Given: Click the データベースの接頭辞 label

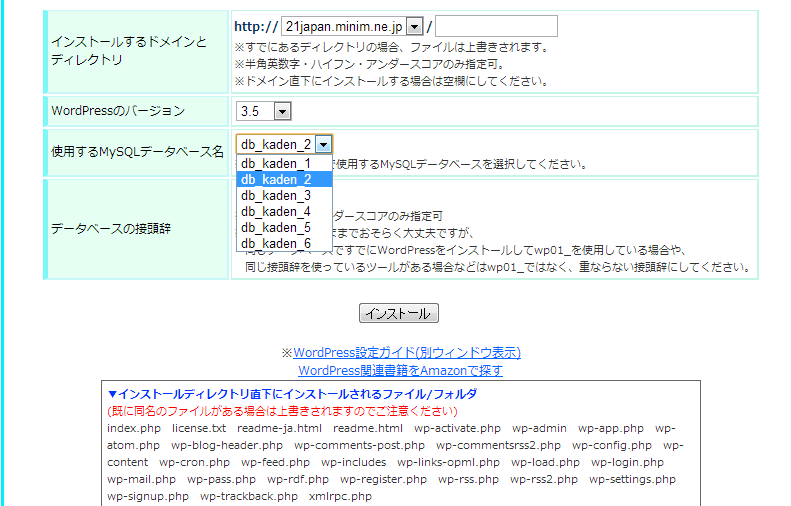Looking at the screenshot, I should 111,229.
